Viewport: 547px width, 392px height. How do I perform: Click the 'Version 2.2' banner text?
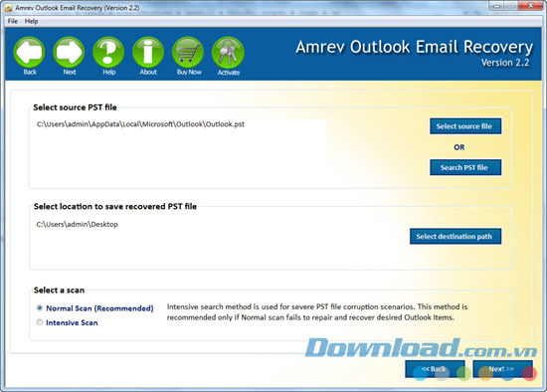pyautogui.click(x=505, y=63)
